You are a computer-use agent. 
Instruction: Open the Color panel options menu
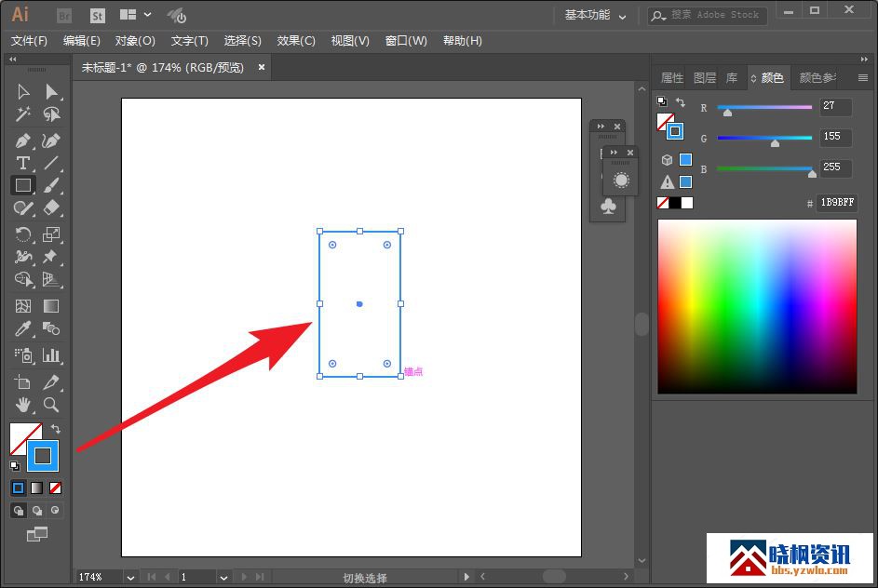point(862,78)
